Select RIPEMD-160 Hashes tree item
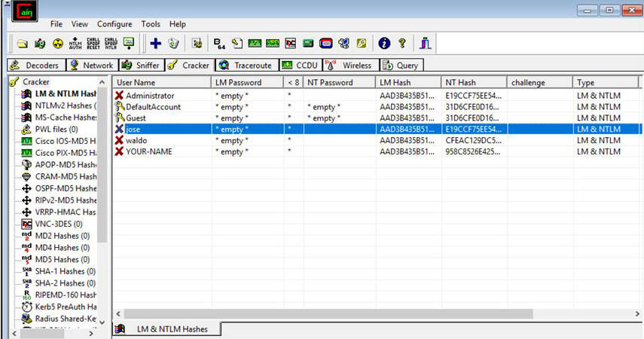 click(66, 295)
